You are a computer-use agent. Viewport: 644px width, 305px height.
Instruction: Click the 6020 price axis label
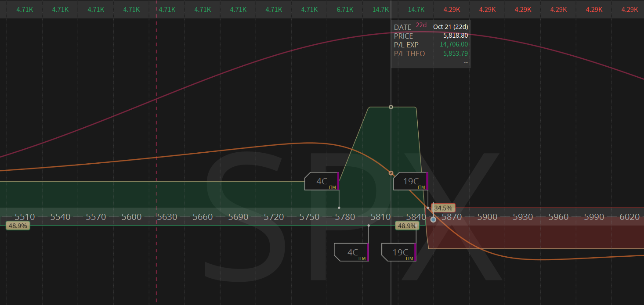coord(630,217)
